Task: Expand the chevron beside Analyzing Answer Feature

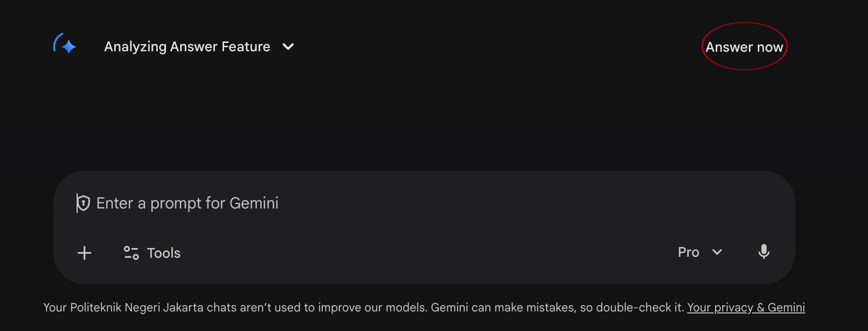Action: tap(288, 47)
